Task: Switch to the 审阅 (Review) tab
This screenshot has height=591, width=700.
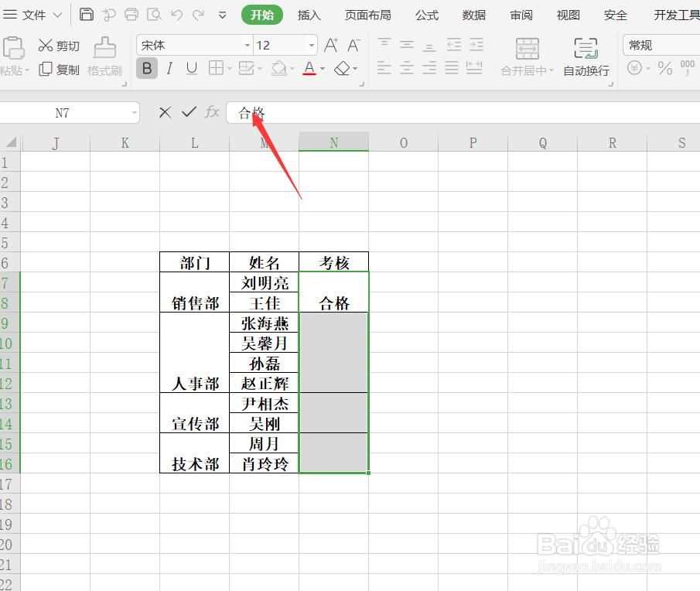Action: point(521,15)
